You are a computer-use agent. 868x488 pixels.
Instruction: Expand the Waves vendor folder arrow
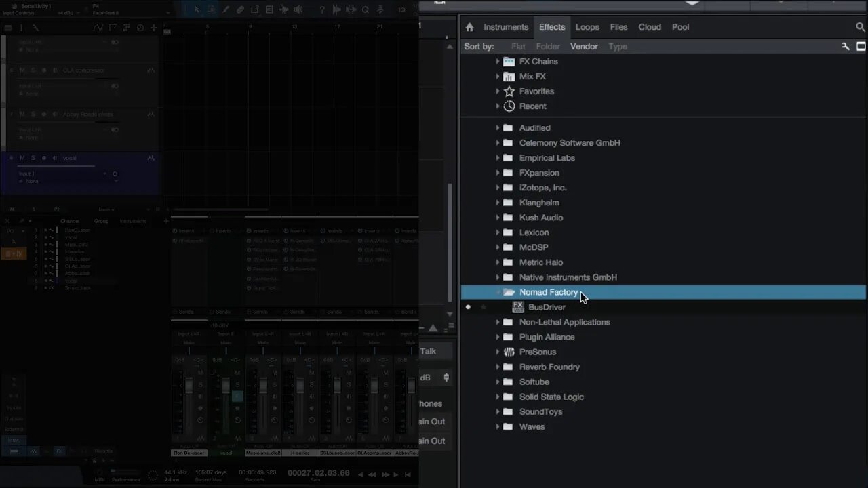pos(498,426)
